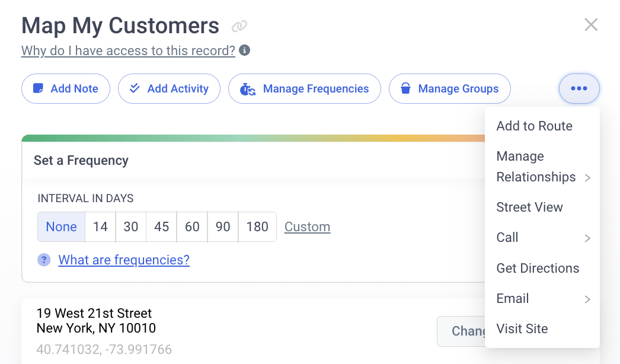Open the 'What are frequencies?' help link

click(124, 260)
